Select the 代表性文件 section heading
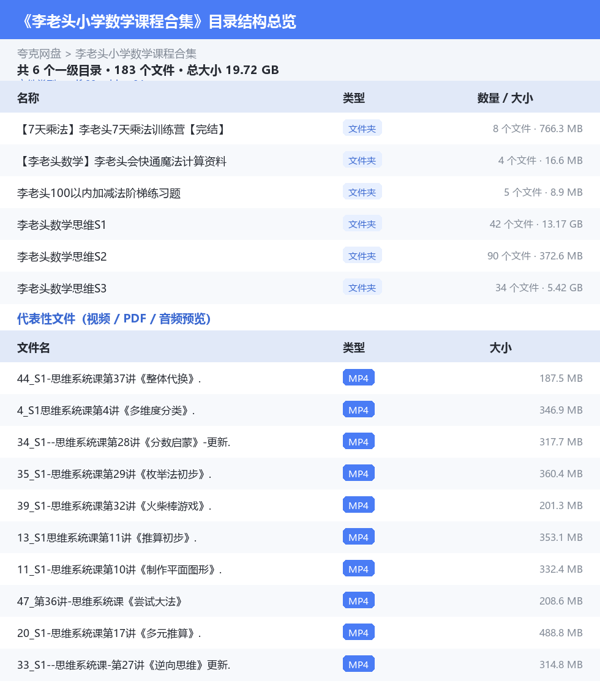This screenshot has height=700, width=600. click(114, 318)
